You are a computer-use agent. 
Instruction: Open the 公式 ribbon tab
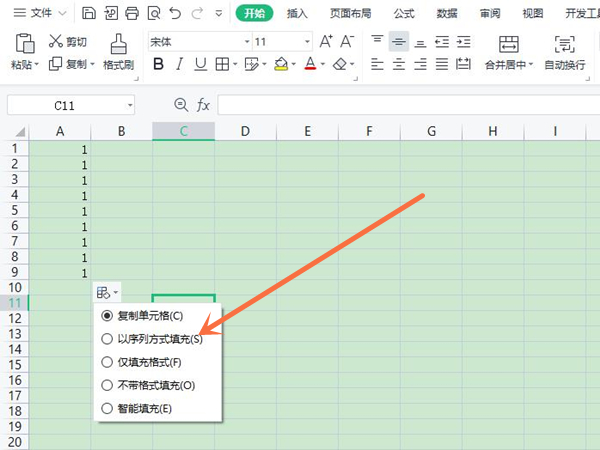pos(404,13)
